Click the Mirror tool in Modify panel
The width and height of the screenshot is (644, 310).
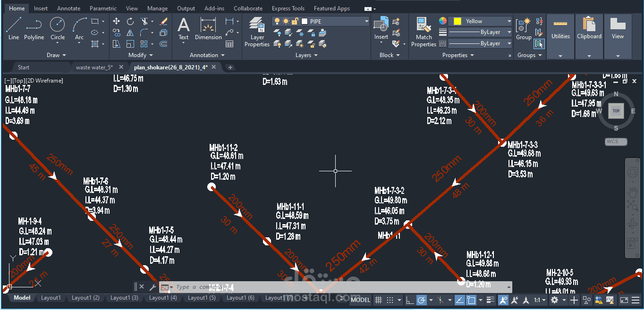[130, 33]
